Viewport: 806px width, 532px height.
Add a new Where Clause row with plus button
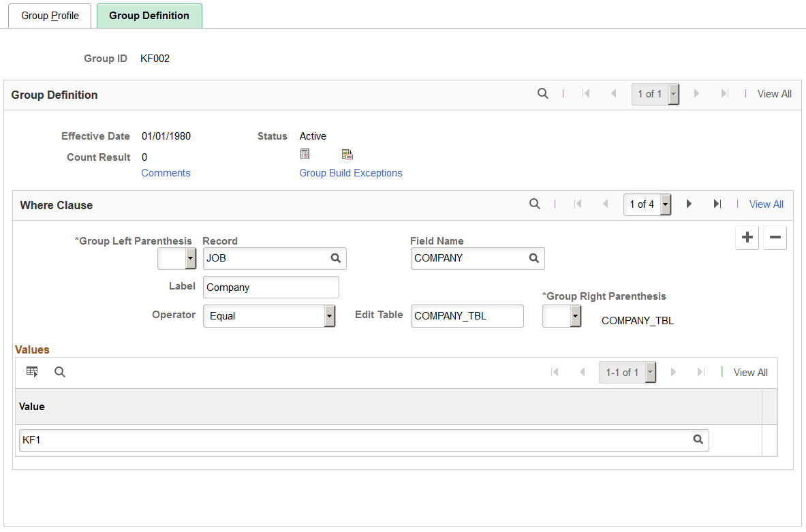(x=747, y=237)
